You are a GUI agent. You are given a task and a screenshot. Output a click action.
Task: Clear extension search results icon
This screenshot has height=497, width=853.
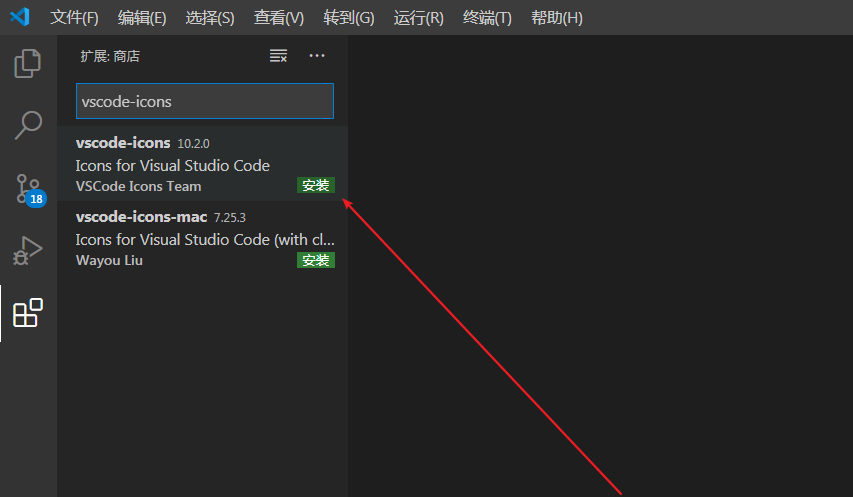coord(278,55)
